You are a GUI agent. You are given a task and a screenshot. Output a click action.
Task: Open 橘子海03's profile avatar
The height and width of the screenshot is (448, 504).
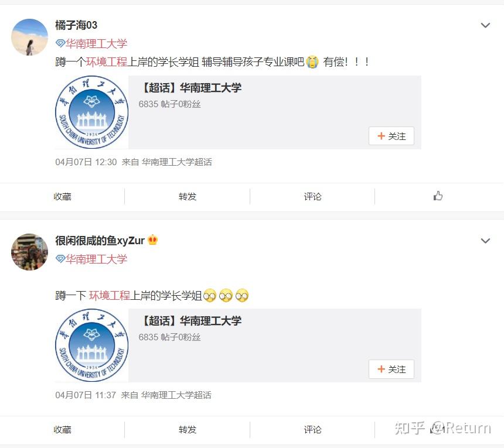pyautogui.click(x=29, y=37)
